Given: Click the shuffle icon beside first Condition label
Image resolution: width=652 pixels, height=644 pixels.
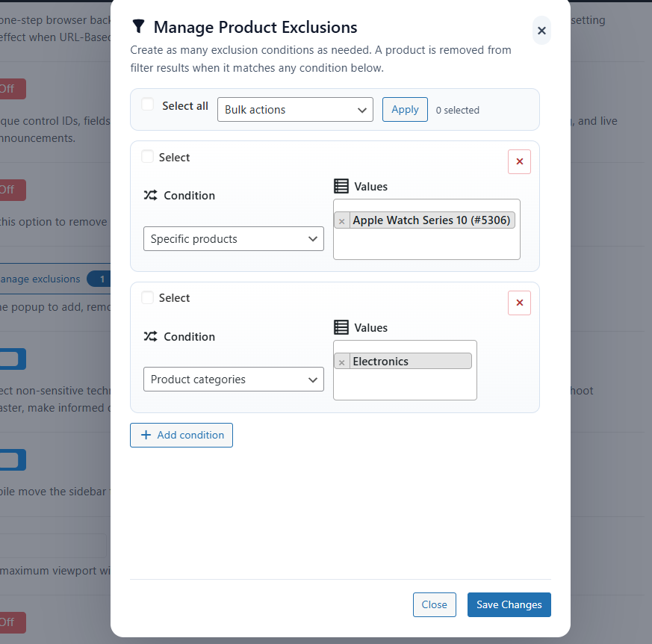Looking at the screenshot, I should 150,196.
